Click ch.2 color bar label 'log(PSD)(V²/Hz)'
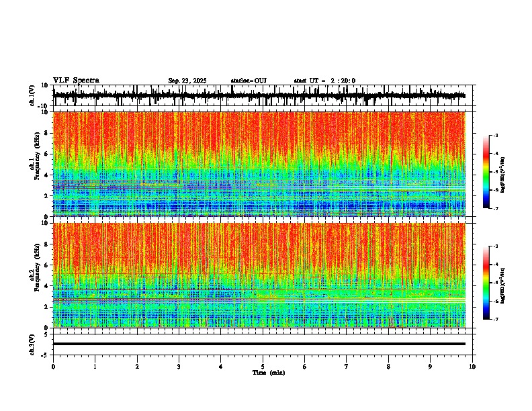 coord(503,285)
